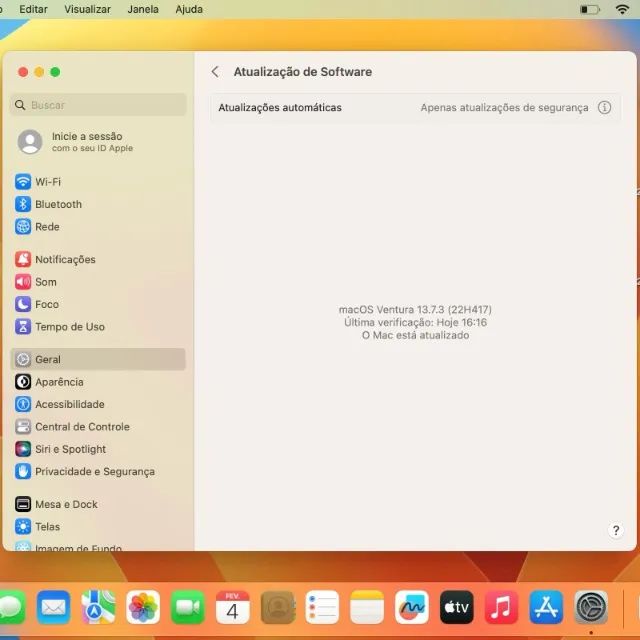The image size is (640, 640).
Task: Open the Ajuda menu
Action: tap(189, 9)
